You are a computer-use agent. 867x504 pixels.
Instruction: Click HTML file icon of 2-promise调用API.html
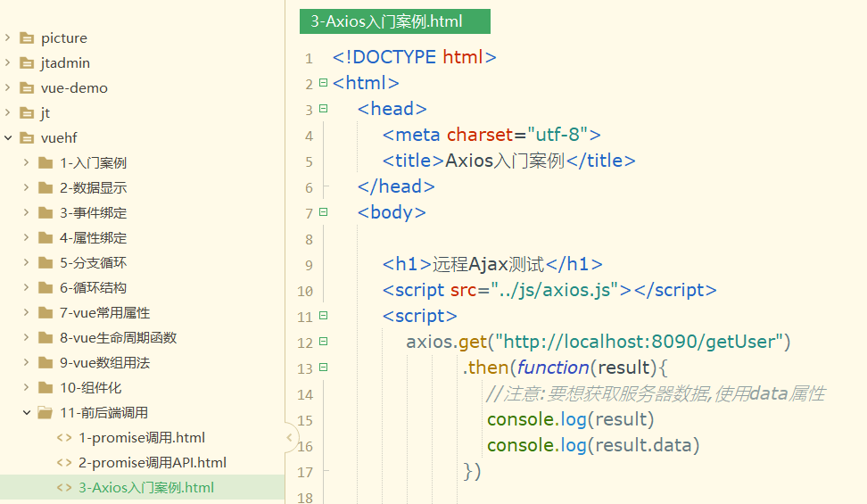(64, 462)
